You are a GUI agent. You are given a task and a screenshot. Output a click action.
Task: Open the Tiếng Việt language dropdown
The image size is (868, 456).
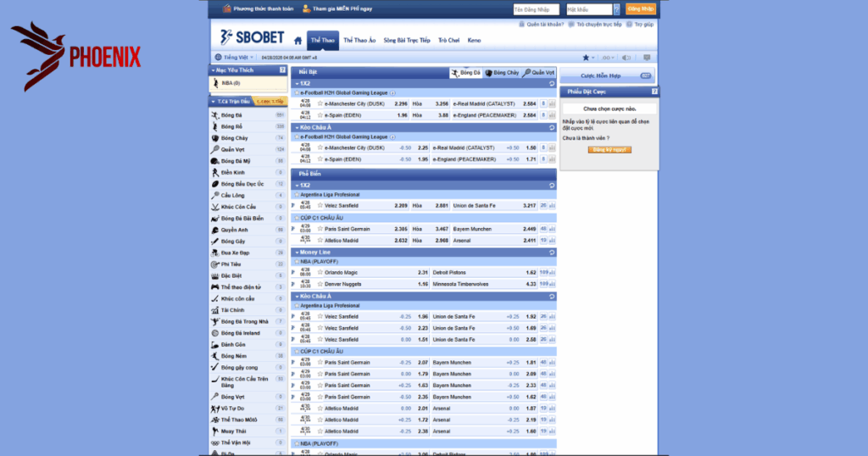[x=234, y=58]
